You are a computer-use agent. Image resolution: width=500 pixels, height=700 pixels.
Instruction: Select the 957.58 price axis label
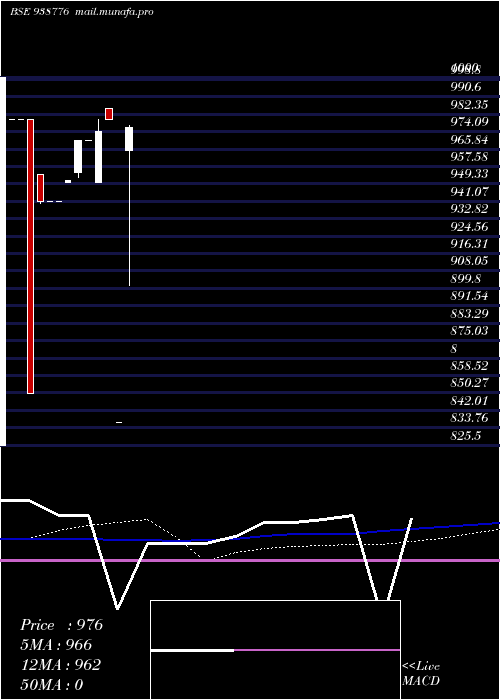pyautogui.click(x=469, y=157)
